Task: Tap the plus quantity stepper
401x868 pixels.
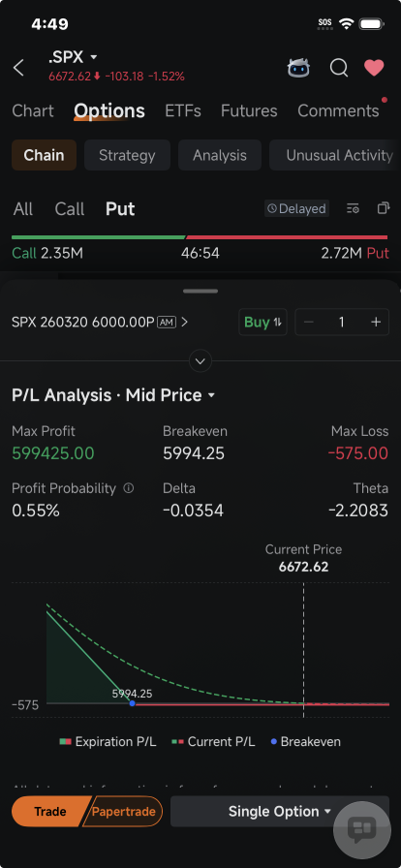Action: tap(376, 323)
